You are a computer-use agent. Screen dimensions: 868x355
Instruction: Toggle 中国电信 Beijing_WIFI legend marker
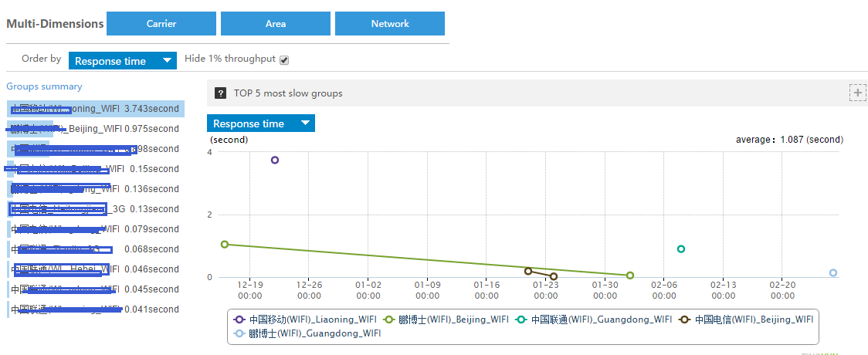click(686, 319)
